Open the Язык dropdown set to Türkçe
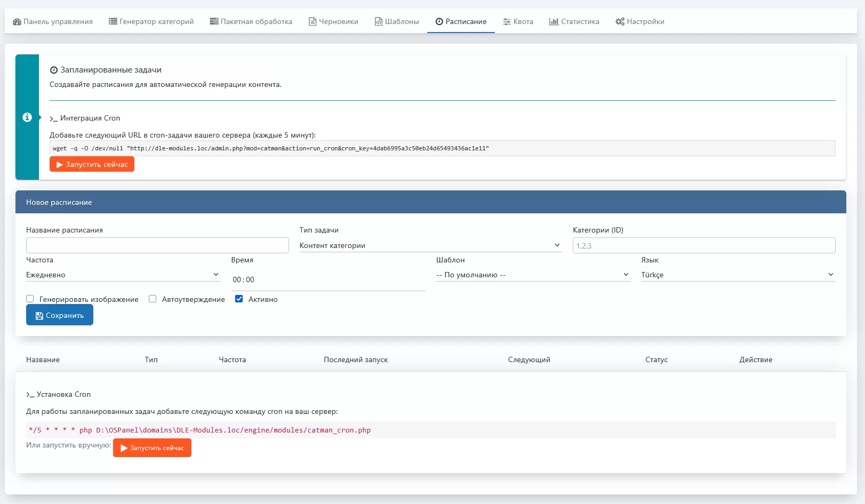The width and height of the screenshot is (865, 504). [x=738, y=275]
